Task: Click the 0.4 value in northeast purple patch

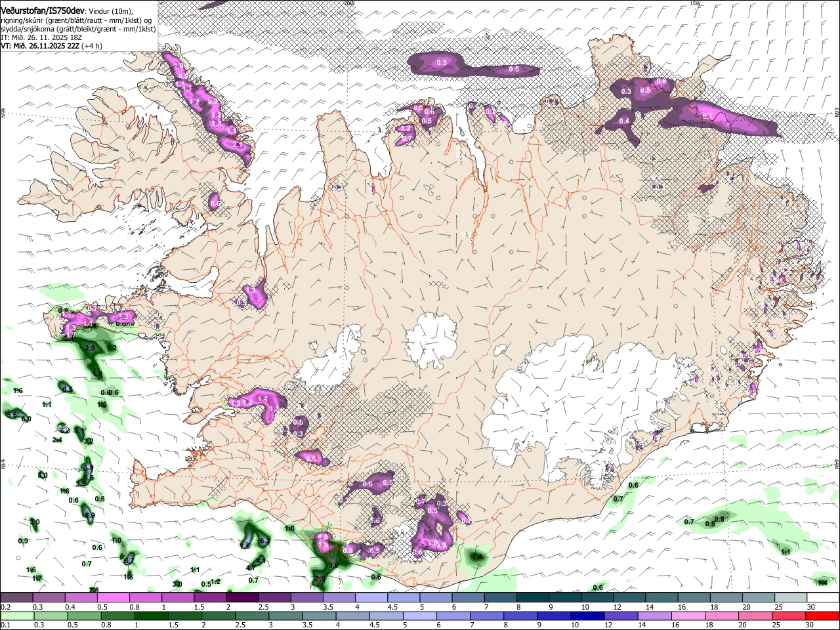Action: (x=624, y=121)
